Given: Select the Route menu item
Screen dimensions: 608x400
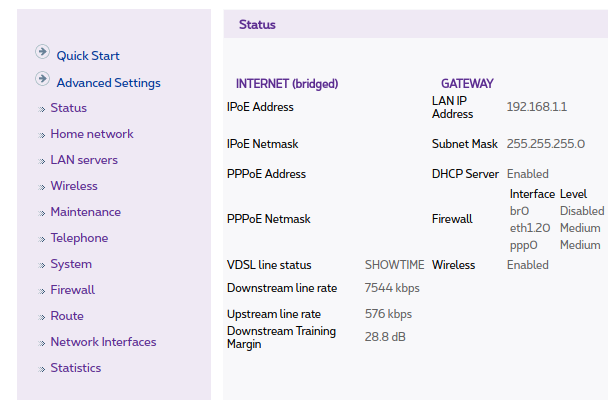Looking at the screenshot, I should click(x=67, y=316).
